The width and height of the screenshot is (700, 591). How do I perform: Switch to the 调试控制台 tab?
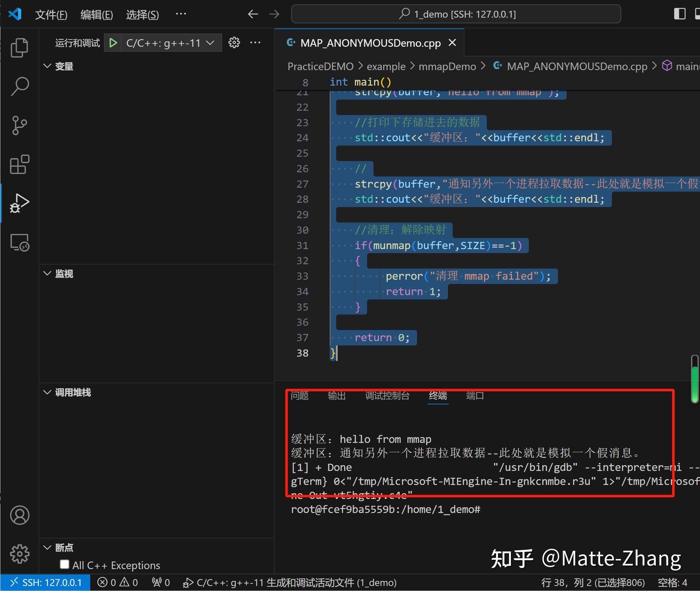tap(387, 396)
